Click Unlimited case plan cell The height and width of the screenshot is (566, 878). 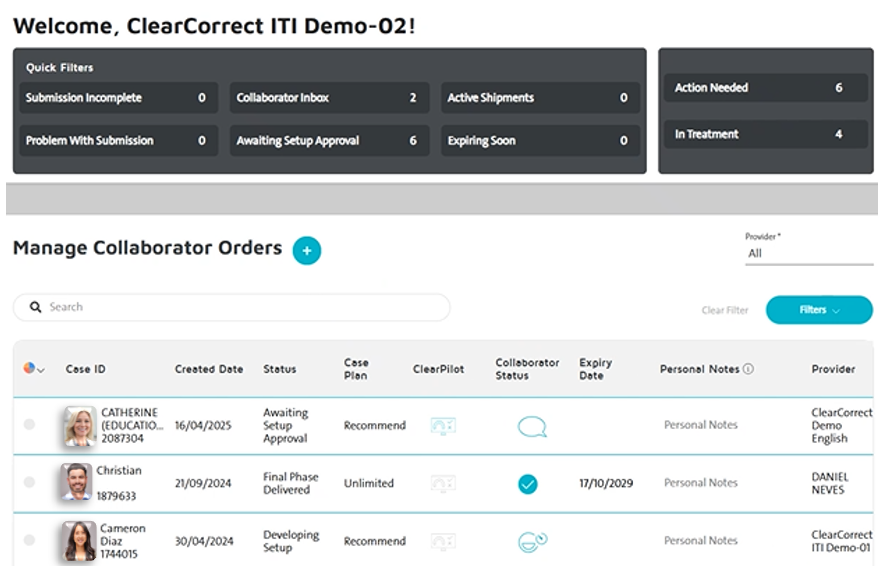pos(368,483)
